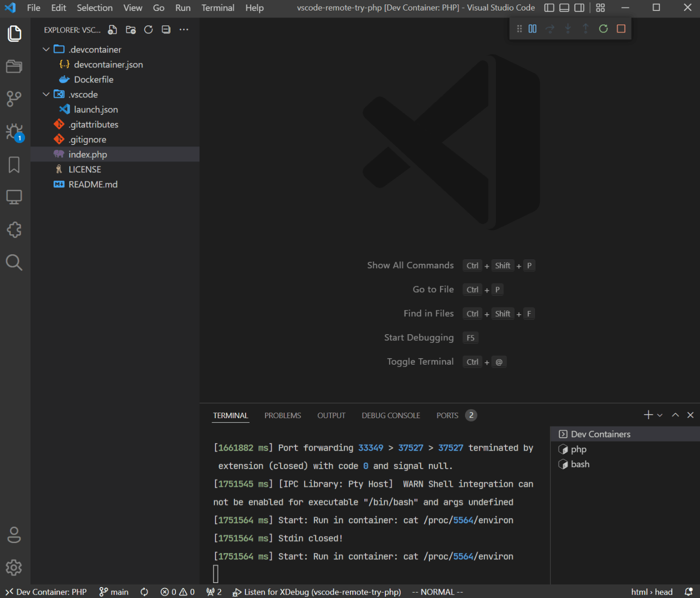Open the Run menu
The width and height of the screenshot is (700, 598).
(x=183, y=8)
